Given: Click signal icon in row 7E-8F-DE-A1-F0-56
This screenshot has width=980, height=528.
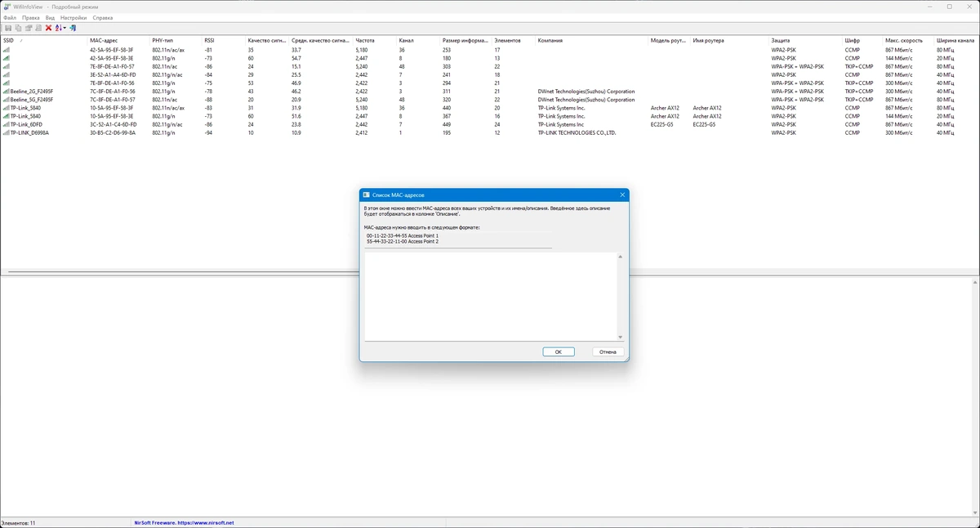Looking at the screenshot, I should click(x=7, y=83).
